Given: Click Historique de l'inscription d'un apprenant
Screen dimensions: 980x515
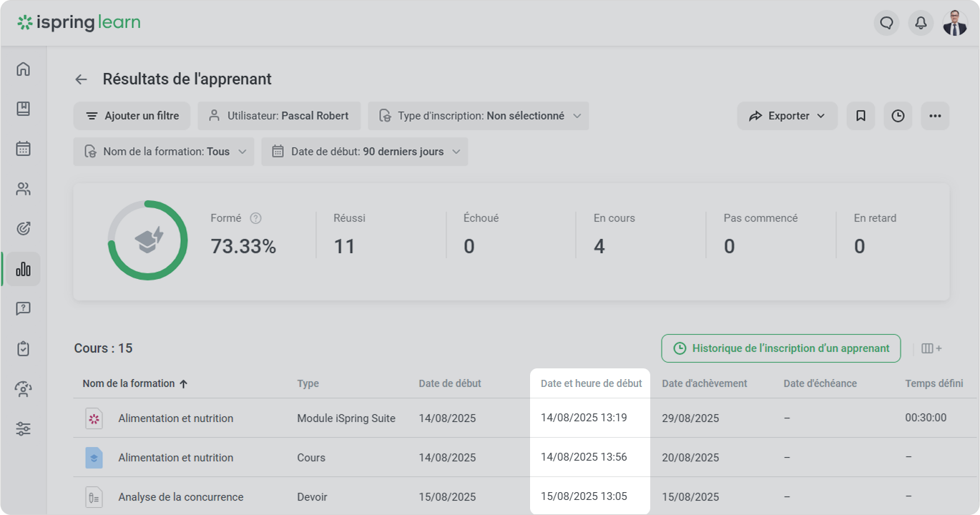Looking at the screenshot, I should pyautogui.click(x=780, y=348).
